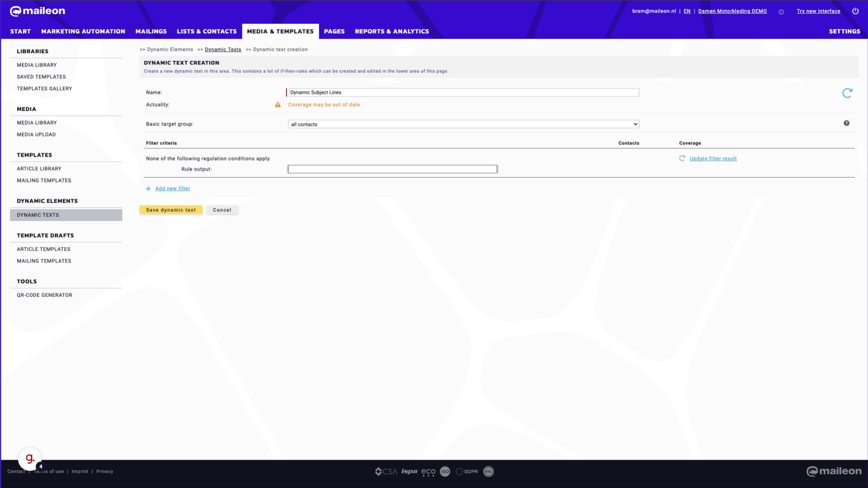
Task: Select the REPORTS & ANALYTICS menu tab
Action: tap(392, 31)
